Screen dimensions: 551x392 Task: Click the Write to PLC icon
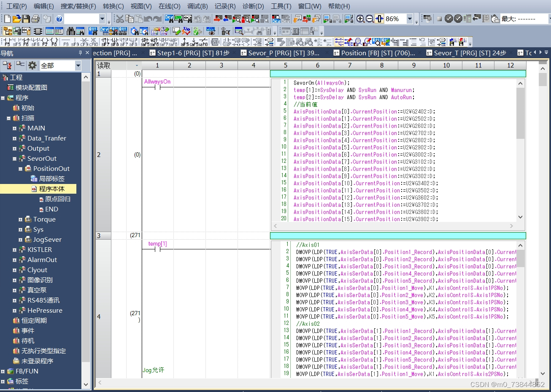click(218, 19)
